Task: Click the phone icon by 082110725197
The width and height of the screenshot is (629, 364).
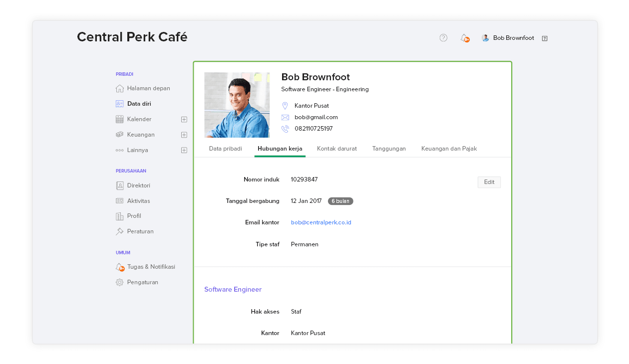Action: [x=285, y=129]
